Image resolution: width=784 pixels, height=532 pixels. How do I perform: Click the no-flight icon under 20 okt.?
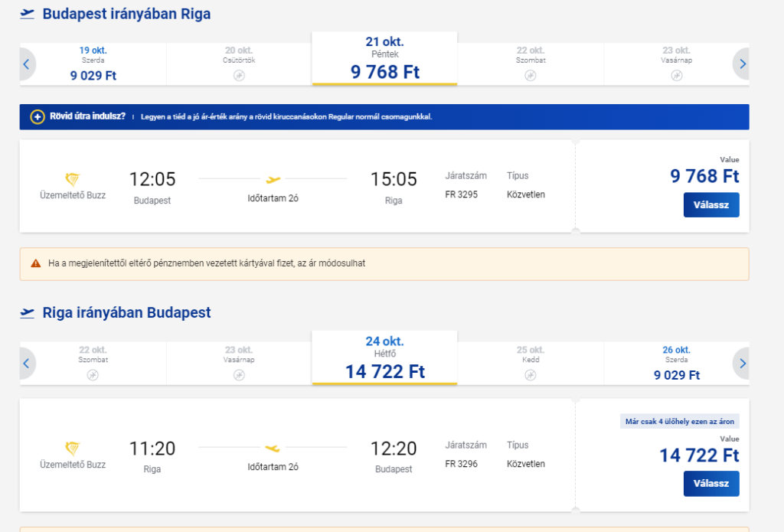coord(239,76)
